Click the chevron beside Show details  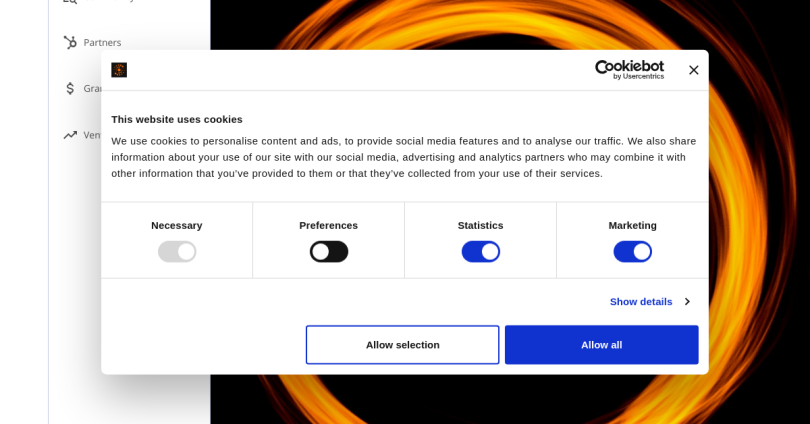(686, 302)
